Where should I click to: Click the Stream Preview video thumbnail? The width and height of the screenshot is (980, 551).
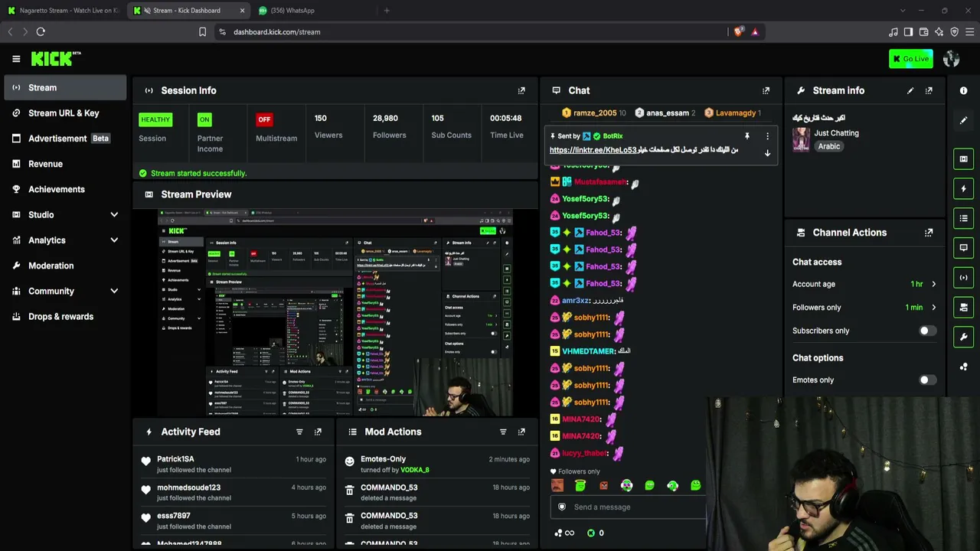point(335,312)
